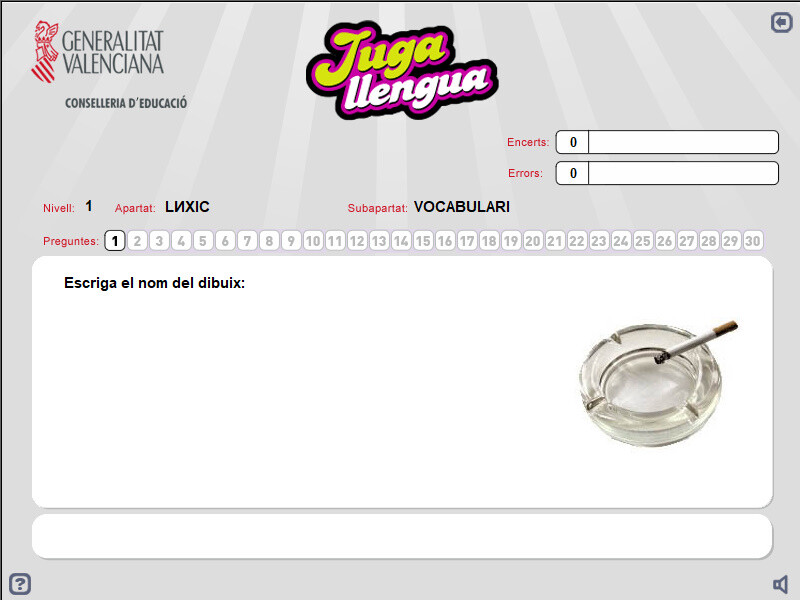Click the Juga llengua logo
The width and height of the screenshot is (800, 600).
click(x=402, y=69)
